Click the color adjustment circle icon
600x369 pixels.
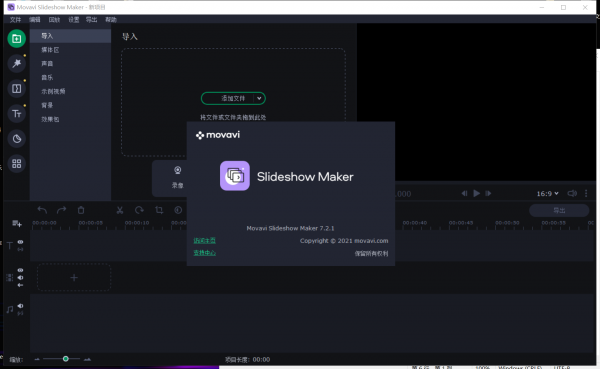pyautogui.click(x=178, y=210)
